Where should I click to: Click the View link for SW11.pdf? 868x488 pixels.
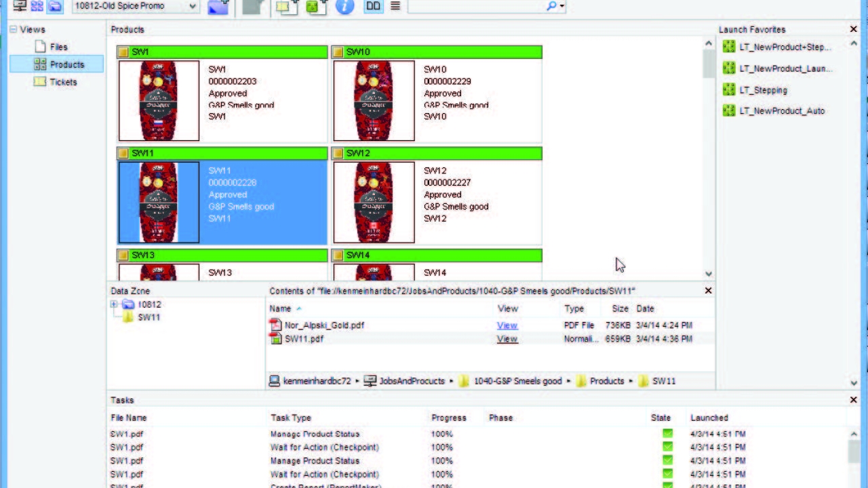[507, 339]
